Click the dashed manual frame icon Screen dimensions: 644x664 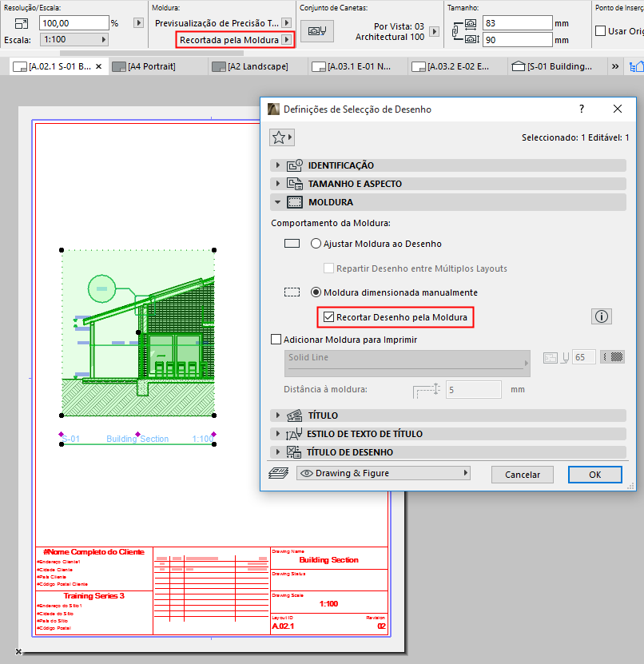click(292, 292)
